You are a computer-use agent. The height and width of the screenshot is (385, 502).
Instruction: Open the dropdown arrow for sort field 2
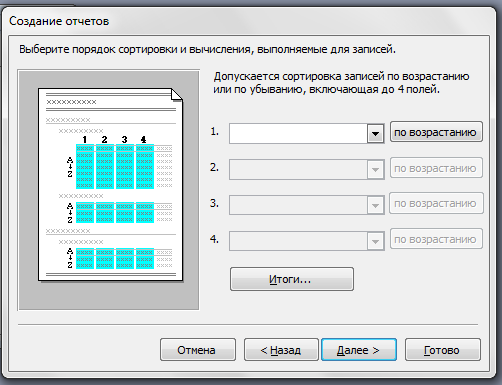[375, 169]
